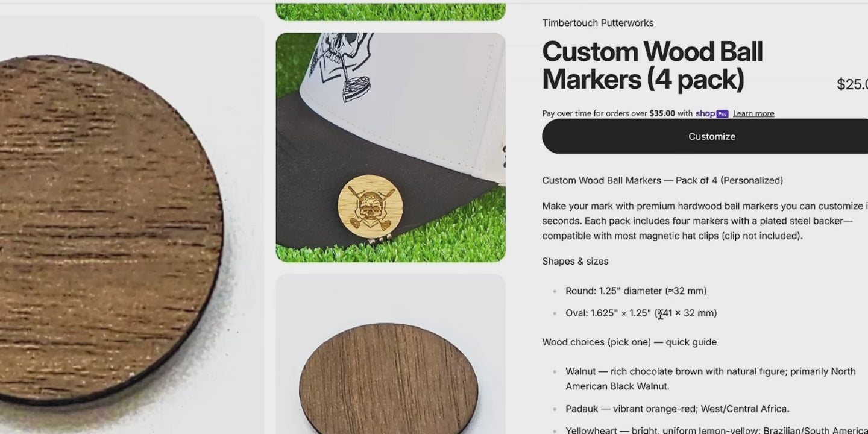This screenshot has height=434, width=868.
Task: Select the large round walnut marker image
Action: [x=108, y=229]
